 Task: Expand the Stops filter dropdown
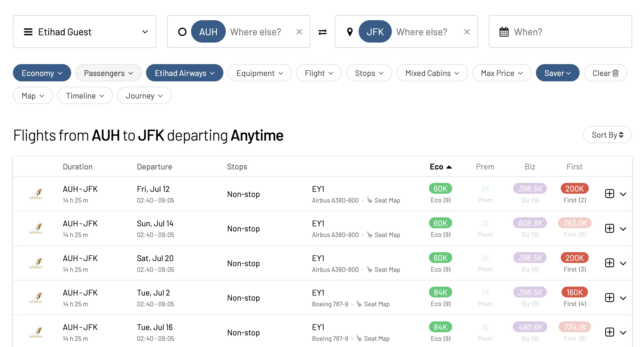[368, 73]
